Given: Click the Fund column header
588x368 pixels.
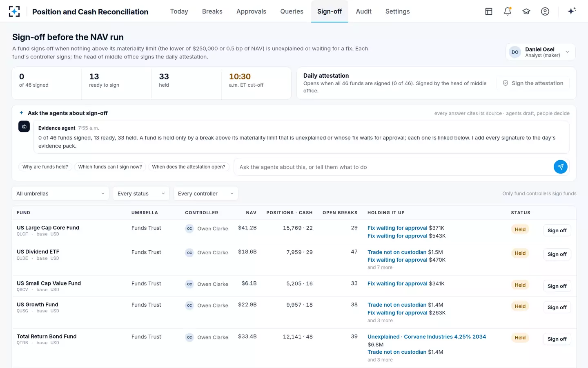Looking at the screenshot, I should pos(23,213).
